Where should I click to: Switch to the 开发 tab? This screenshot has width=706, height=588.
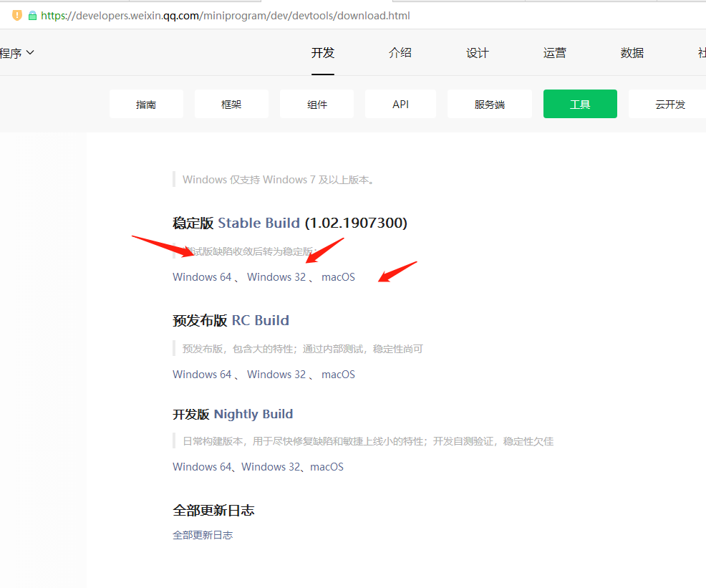(323, 53)
